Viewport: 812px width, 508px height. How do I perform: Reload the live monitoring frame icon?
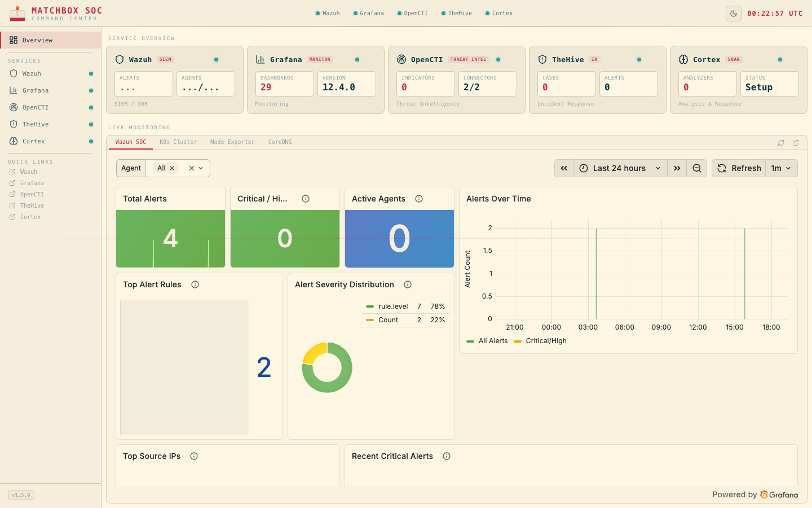tap(781, 143)
